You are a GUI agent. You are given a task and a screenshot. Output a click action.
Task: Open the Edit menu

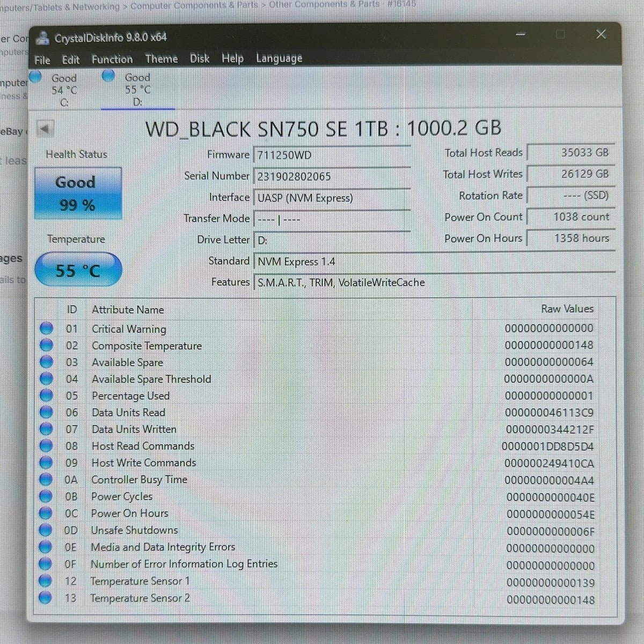(x=71, y=60)
